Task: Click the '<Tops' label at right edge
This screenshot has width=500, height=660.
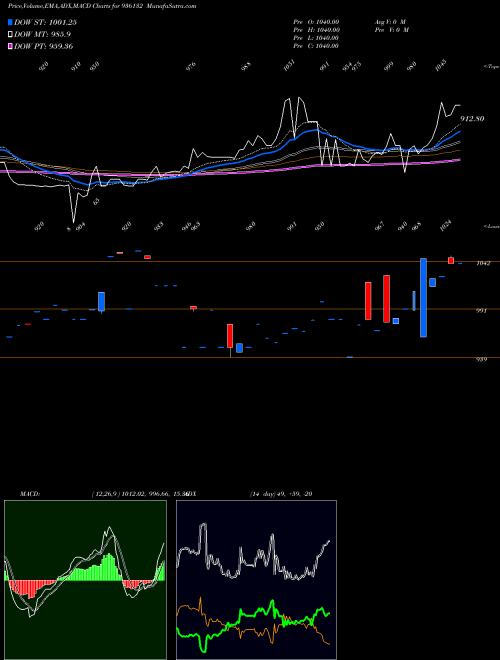Action: (x=491, y=67)
